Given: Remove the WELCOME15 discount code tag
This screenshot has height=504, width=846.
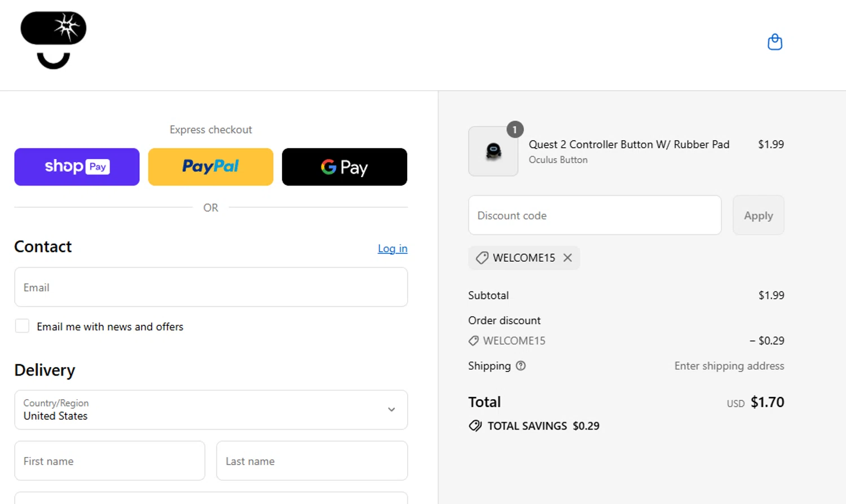Looking at the screenshot, I should tap(567, 258).
